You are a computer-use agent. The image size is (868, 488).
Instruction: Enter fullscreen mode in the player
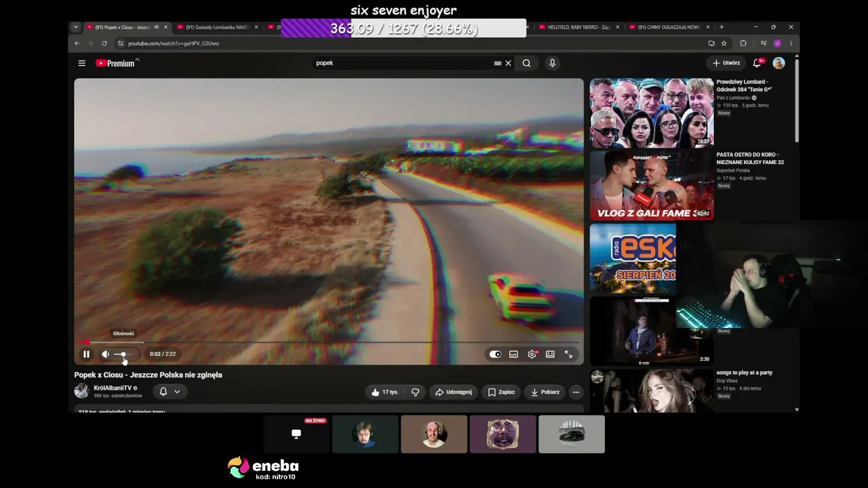(568, 354)
